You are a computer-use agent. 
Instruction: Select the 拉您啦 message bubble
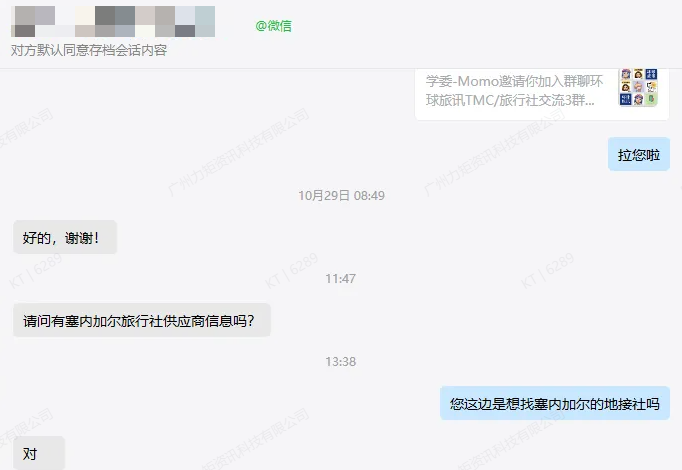639,154
